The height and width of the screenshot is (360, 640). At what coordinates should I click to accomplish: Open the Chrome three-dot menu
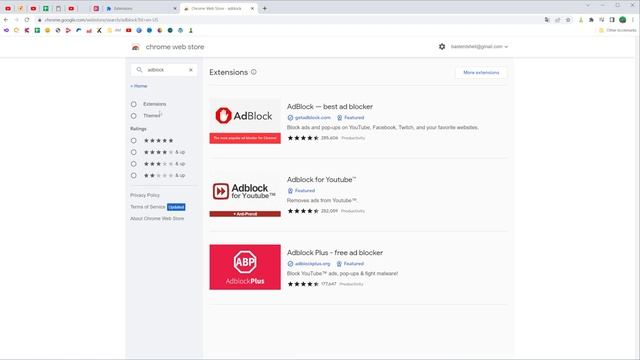(633, 20)
